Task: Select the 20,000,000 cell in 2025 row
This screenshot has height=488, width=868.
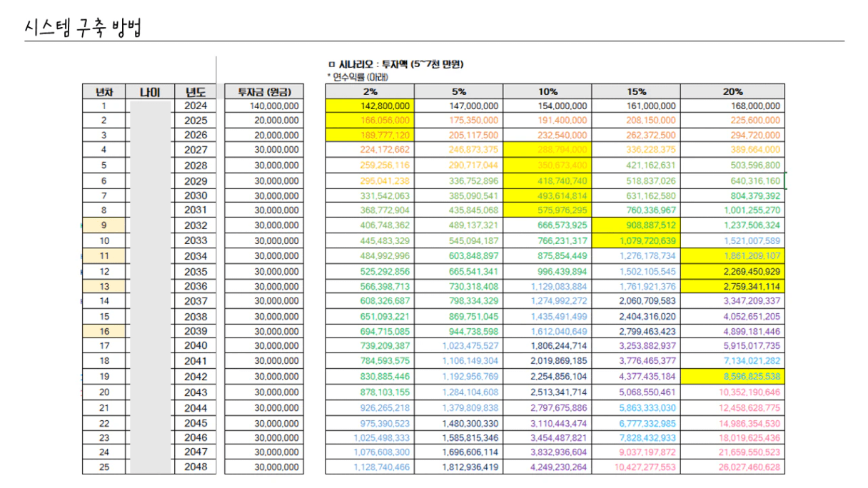Action: [x=263, y=121]
